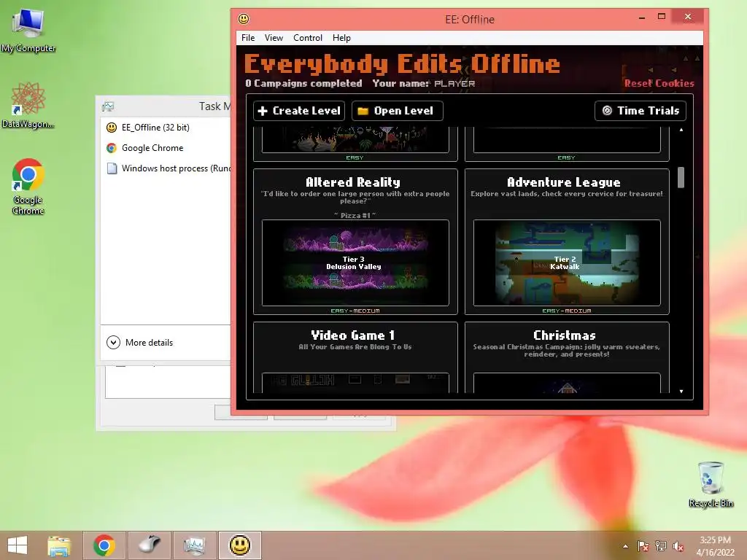Click the muted volume tray icon
747x560 pixels.
678,546
